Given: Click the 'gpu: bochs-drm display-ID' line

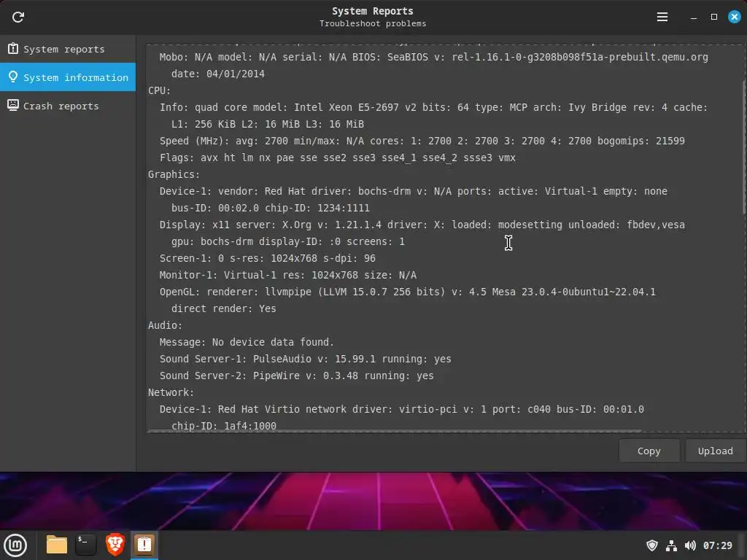Looking at the screenshot, I should coord(287,241).
